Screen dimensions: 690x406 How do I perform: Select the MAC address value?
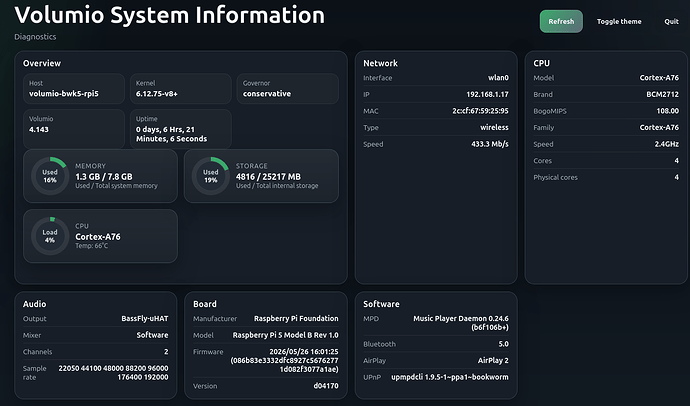click(x=480, y=111)
